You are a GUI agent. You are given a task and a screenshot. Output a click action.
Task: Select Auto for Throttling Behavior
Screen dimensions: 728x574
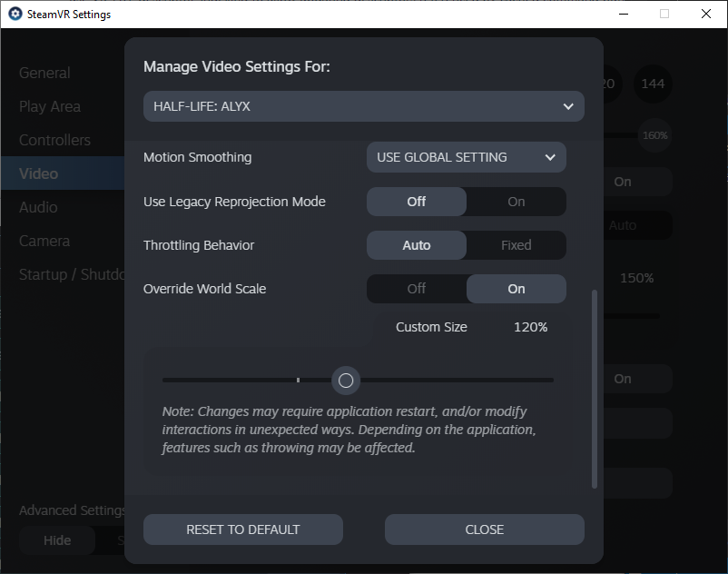(417, 245)
